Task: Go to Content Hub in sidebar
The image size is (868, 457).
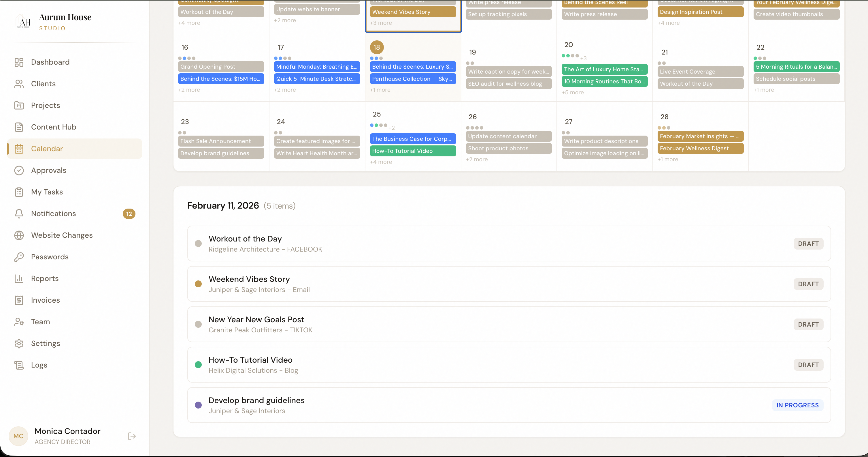Action: (x=53, y=127)
